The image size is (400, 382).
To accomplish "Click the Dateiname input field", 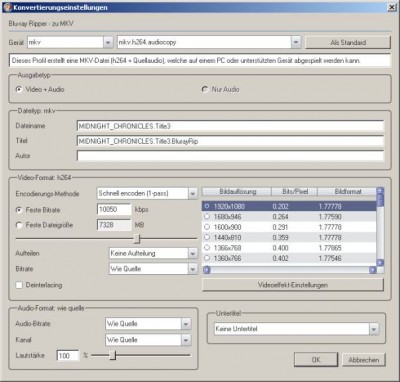I will click(x=230, y=126).
